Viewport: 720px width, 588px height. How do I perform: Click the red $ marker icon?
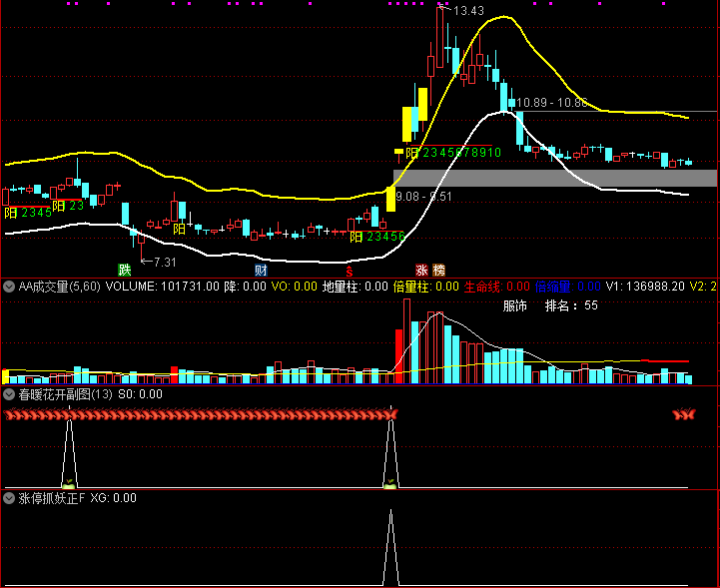[350, 272]
